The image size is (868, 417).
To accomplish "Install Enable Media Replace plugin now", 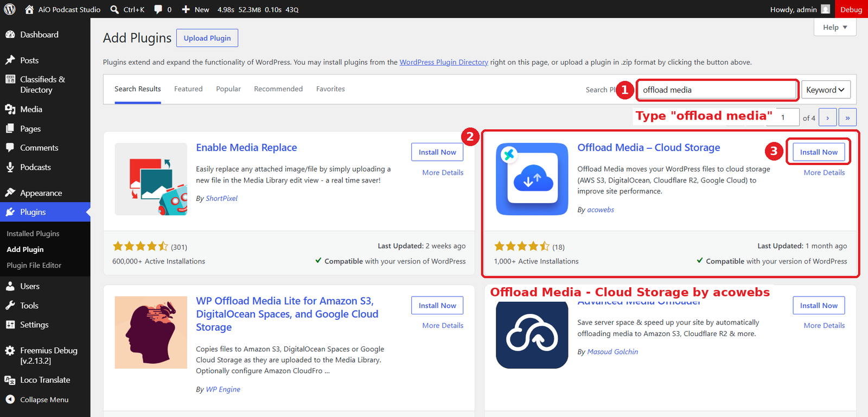I will (x=437, y=152).
